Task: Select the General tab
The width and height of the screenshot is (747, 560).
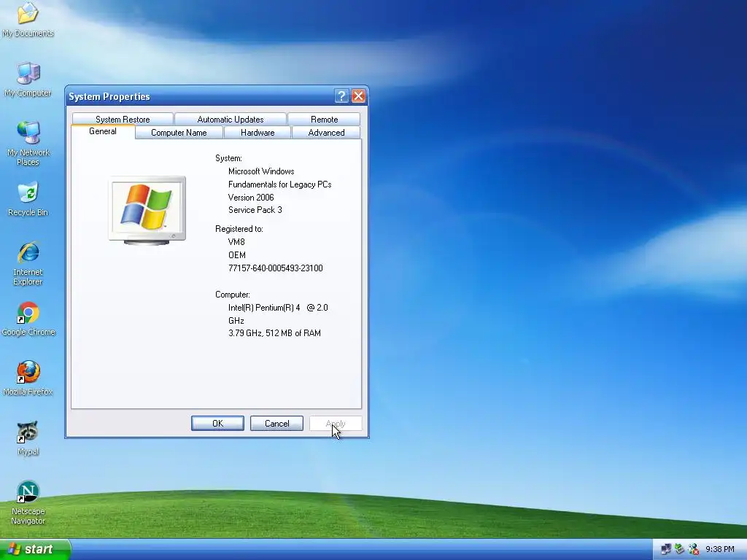Action: click(x=102, y=131)
